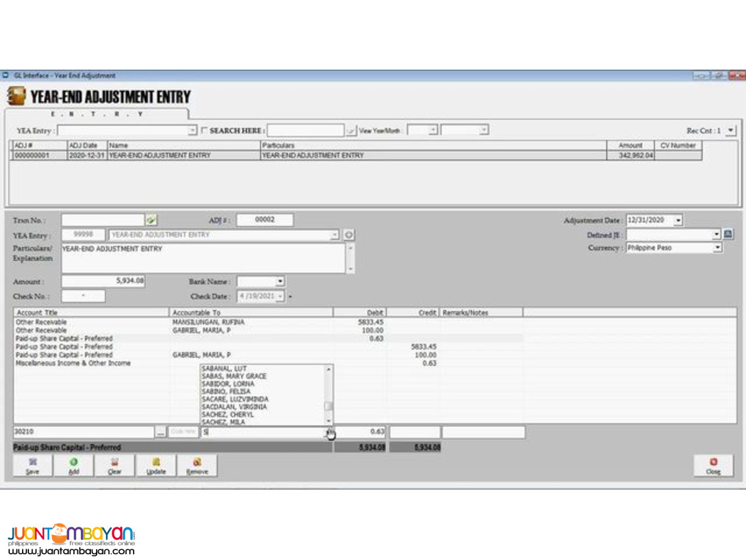Open the Defined JE lookup icon

728,235
